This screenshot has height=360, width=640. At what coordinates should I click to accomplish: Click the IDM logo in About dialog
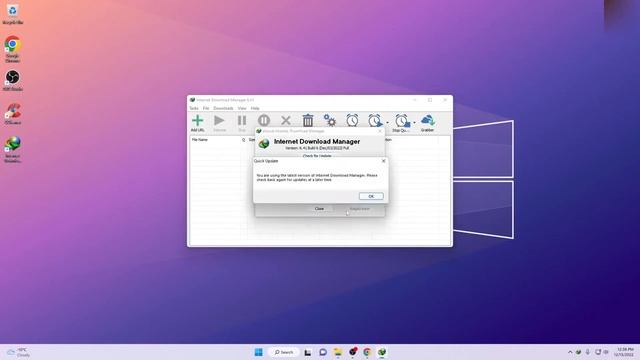click(264, 144)
